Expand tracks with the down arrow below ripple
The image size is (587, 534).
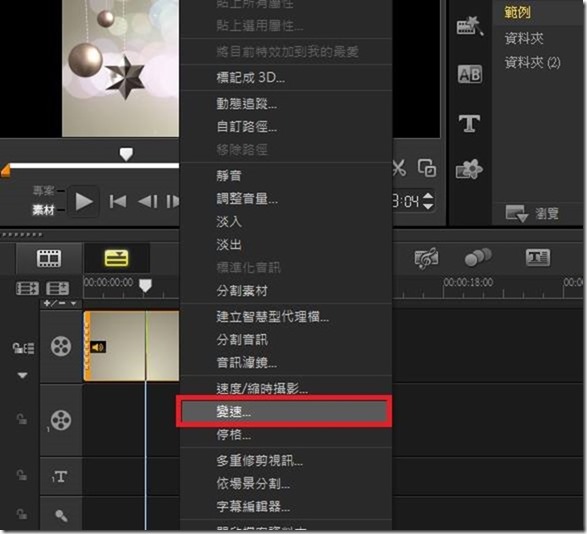tap(22, 375)
